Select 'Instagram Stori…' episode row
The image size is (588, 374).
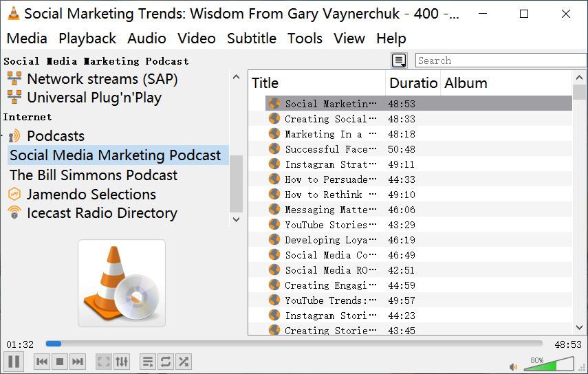(419, 316)
